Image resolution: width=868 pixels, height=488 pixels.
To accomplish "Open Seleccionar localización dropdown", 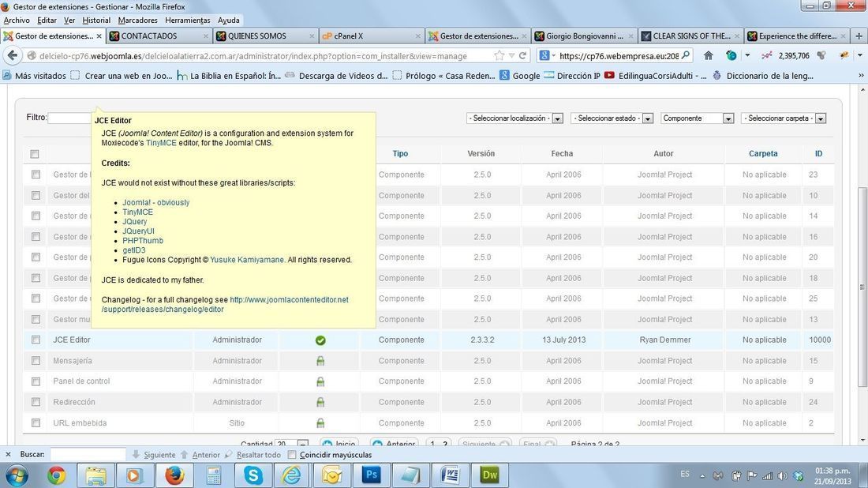I will click(514, 118).
